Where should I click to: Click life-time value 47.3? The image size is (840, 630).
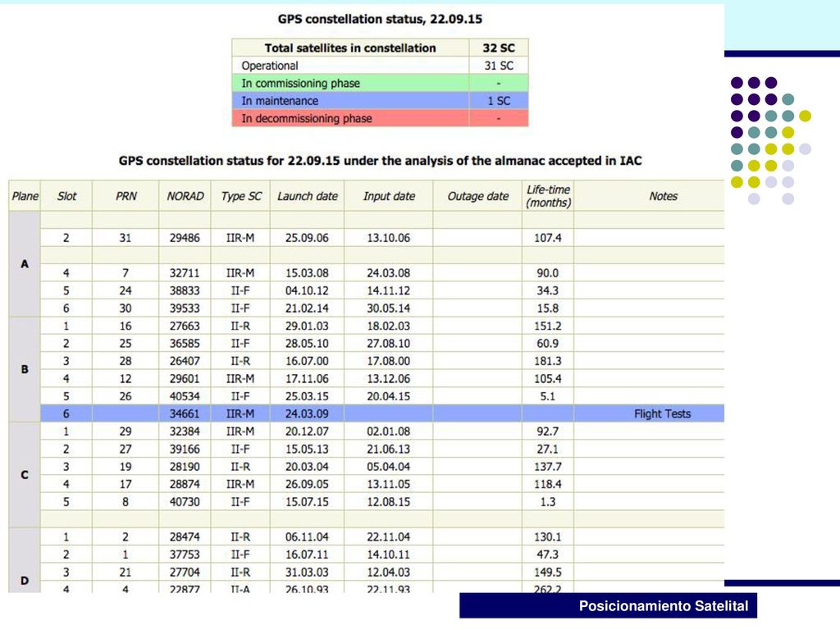pyautogui.click(x=547, y=555)
